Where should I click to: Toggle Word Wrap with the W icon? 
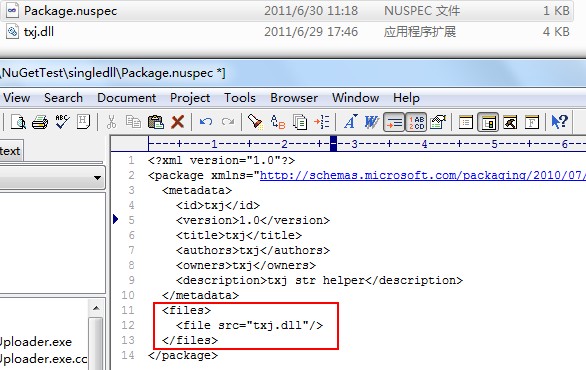point(371,122)
